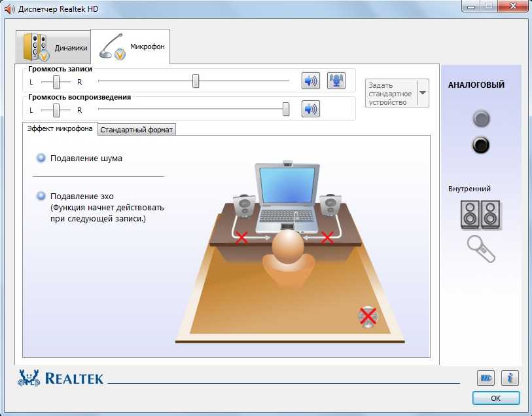Open the Стандартный формат tab
This screenshot has width=532, height=416.
pos(137,130)
